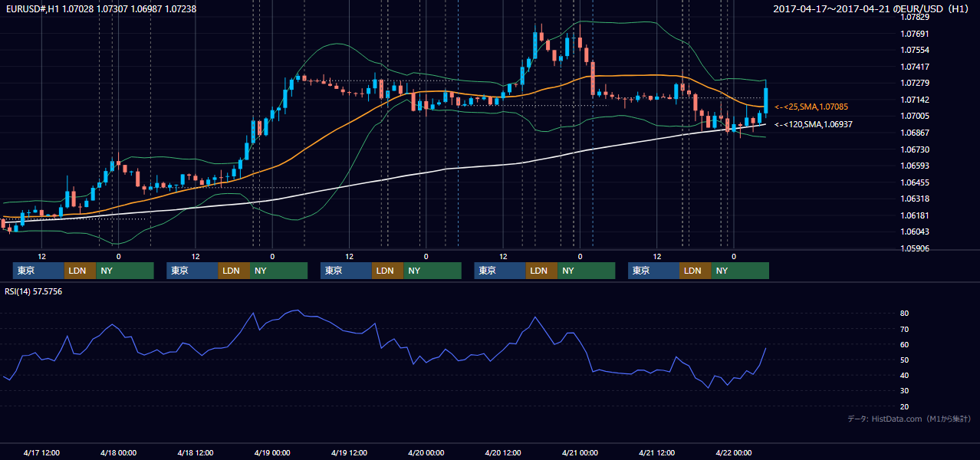Select the 4/20 00:00 time axis label
980x460 pixels.
click(x=426, y=452)
